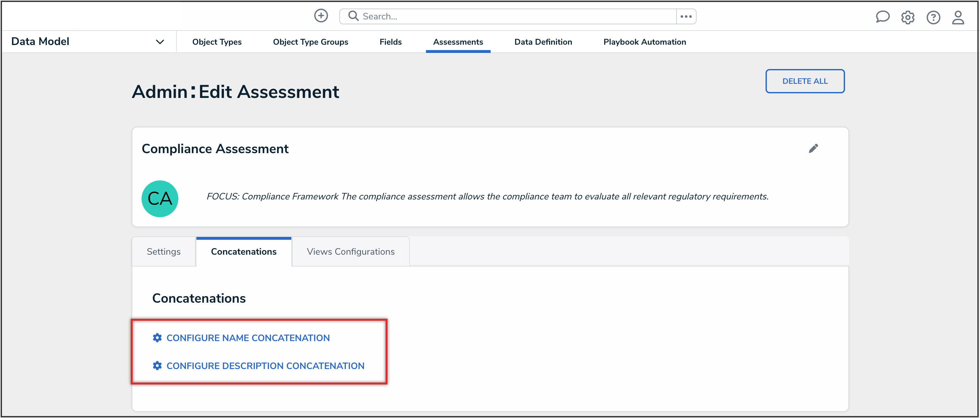Open the user profile icon

click(x=958, y=17)
